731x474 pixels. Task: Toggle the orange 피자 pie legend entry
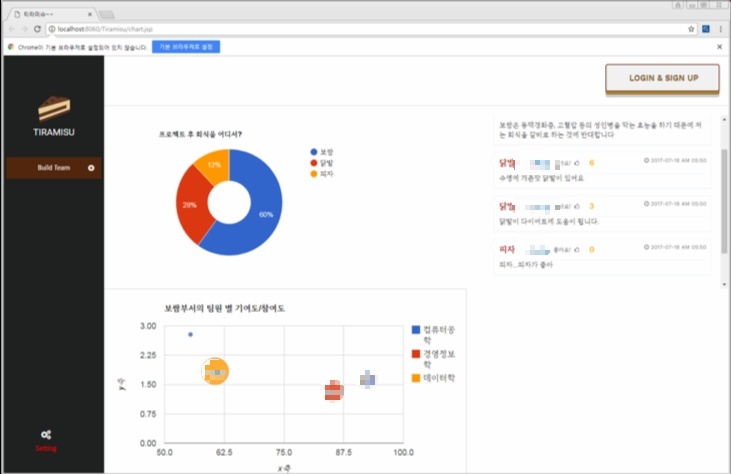tap(322, 174)
